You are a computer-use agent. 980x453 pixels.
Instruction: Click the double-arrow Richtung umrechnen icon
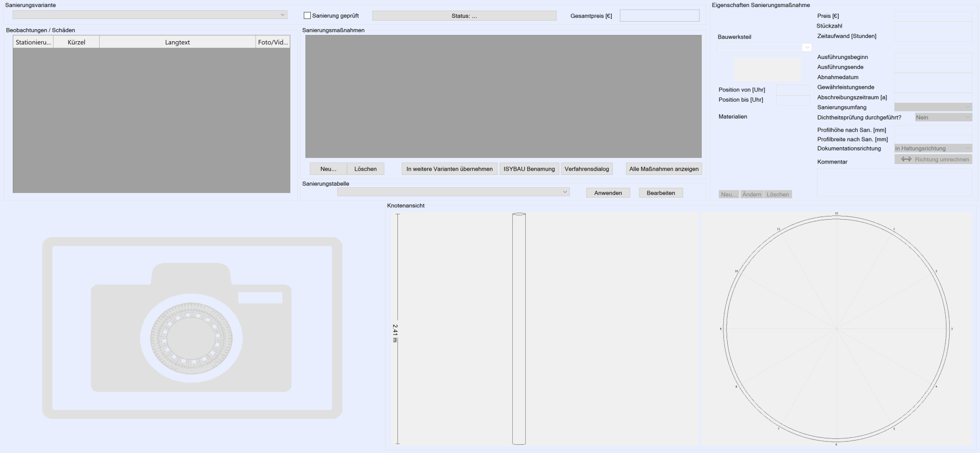(x=906, y=159)
